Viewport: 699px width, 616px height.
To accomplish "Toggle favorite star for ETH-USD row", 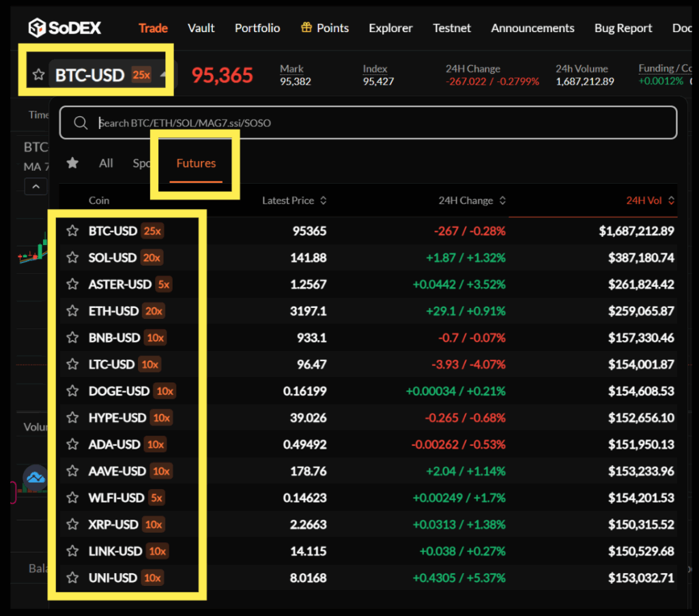I will coord(72,311).
